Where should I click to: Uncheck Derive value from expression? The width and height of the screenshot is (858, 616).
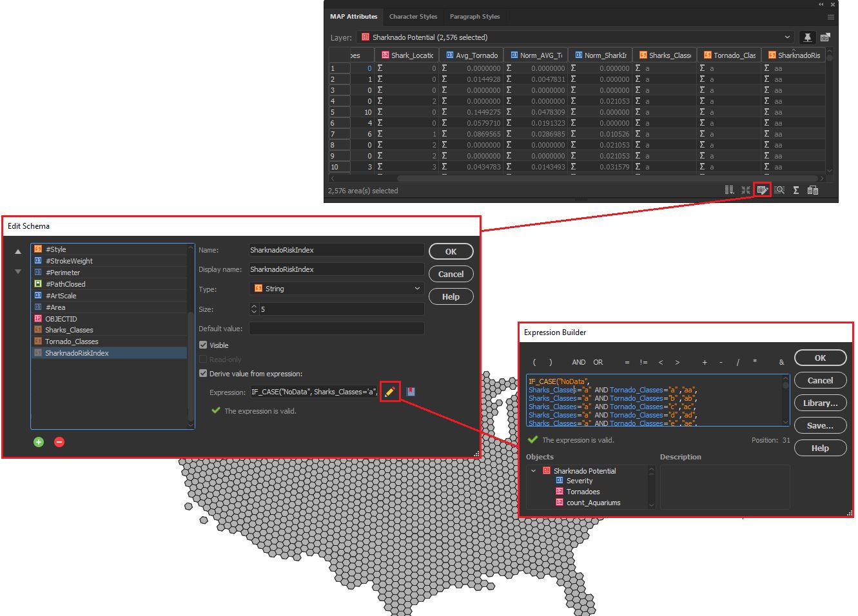point(203,374)
